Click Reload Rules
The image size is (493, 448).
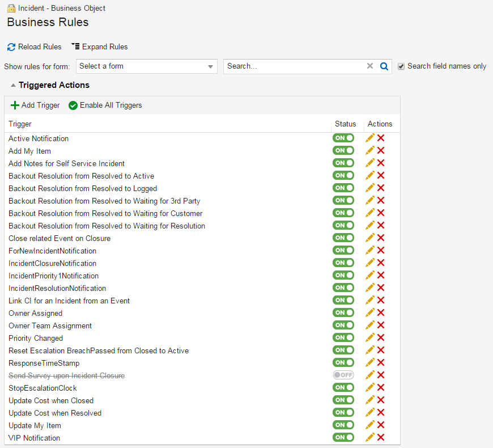pos(35,47)
